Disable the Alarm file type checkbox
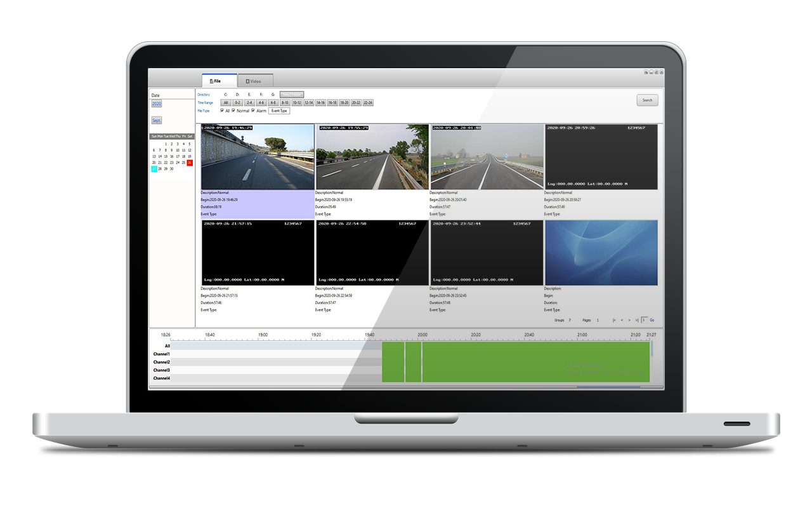 coord(253,110)
